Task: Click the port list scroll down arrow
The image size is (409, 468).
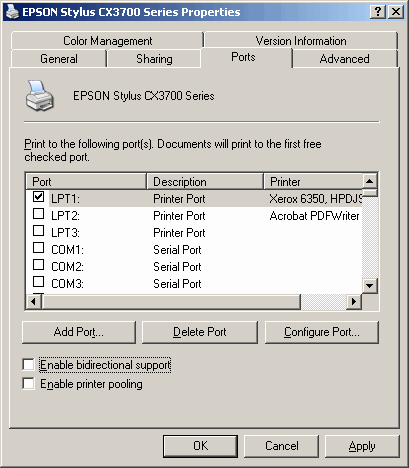Action: (x=369, y=286)
